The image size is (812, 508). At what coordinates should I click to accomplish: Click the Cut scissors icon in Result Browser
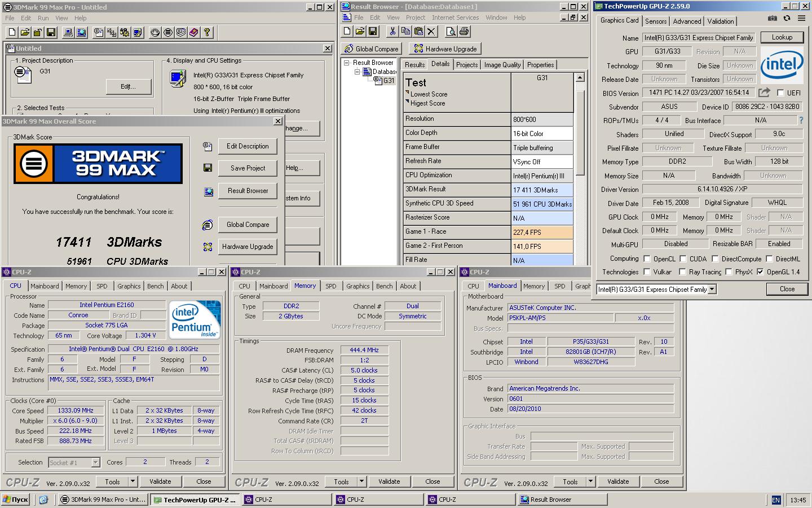click(393, 31)
